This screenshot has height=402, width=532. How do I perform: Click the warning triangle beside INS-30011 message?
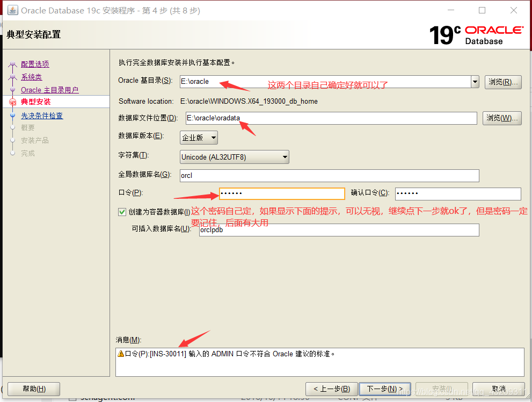click(x=120, y=354)
